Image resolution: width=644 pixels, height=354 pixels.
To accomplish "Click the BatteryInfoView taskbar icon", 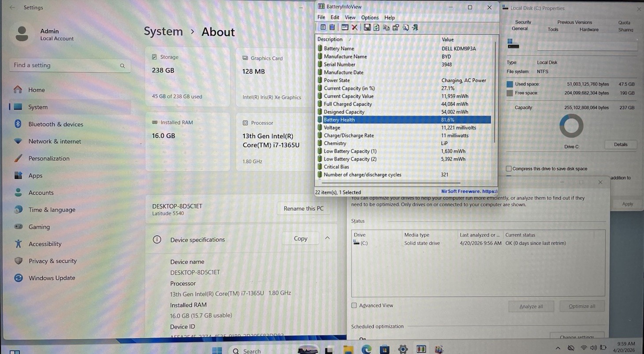I will pyautogui.click(x=421, y=350).
